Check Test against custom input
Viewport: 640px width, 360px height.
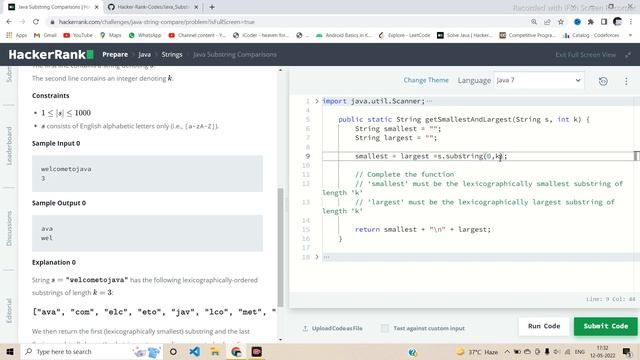point(385,328)
